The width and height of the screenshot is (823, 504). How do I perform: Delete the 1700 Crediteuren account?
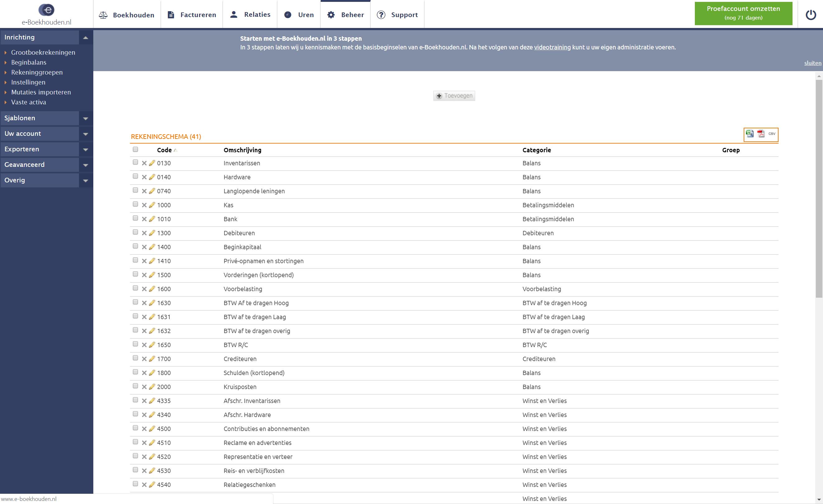(x=144, y=359)
